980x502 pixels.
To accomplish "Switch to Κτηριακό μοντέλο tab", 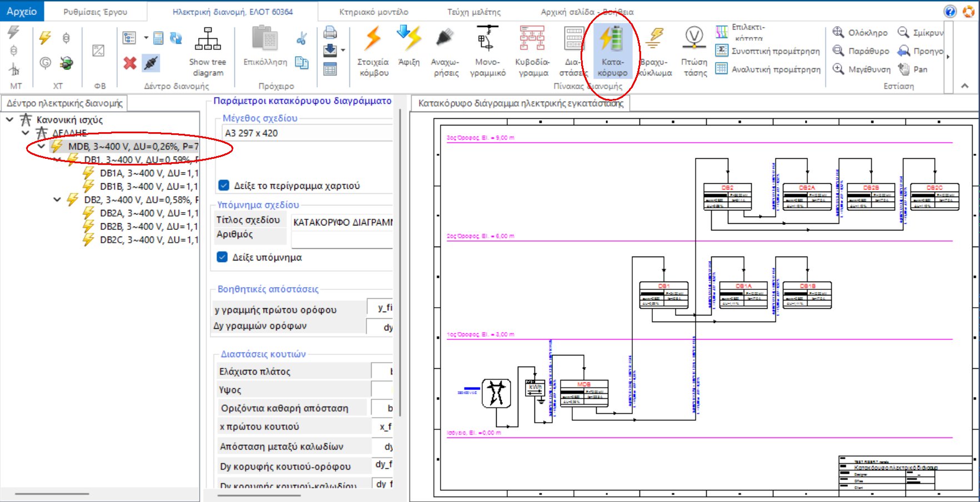I will (374, 12).
